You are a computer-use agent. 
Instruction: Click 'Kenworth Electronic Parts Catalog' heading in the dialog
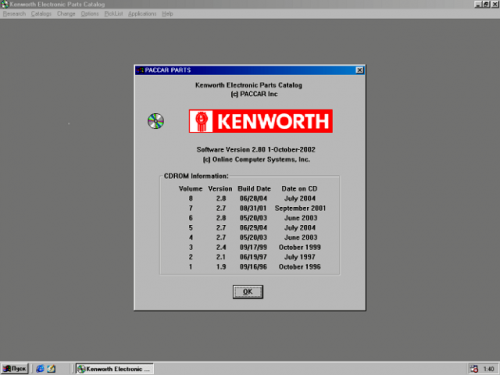249,85
